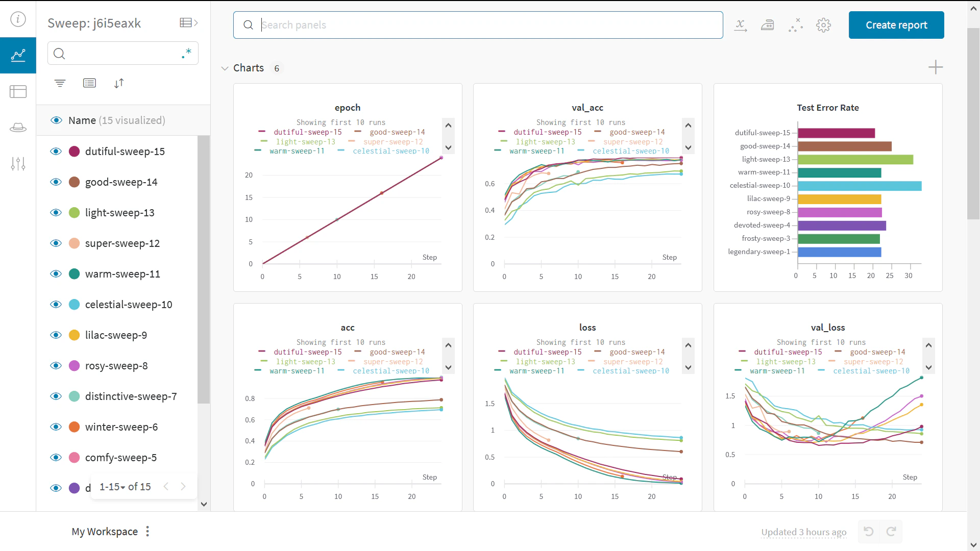Click the outlier exclusion icon near the gear
Image resolution: width=980 pixels, height=551 pixels.
(x=795, y=25)
